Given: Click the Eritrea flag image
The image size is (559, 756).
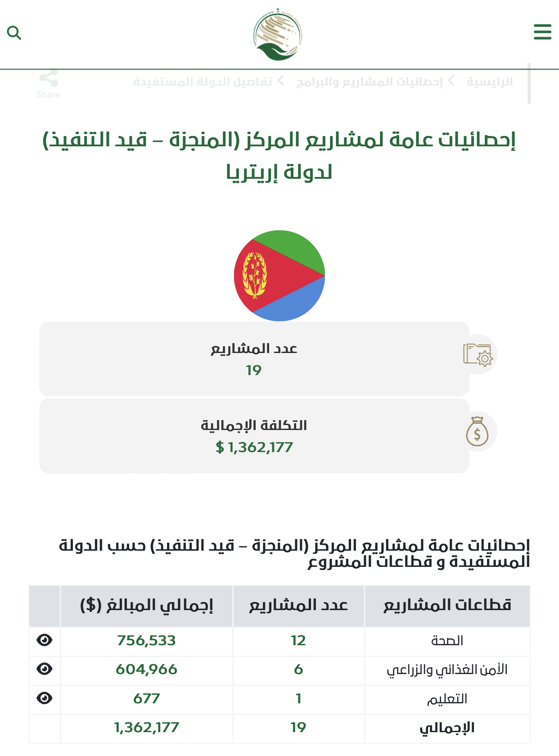Looking at the screenshot, I should pyautogui.click(x=279, y=276).
